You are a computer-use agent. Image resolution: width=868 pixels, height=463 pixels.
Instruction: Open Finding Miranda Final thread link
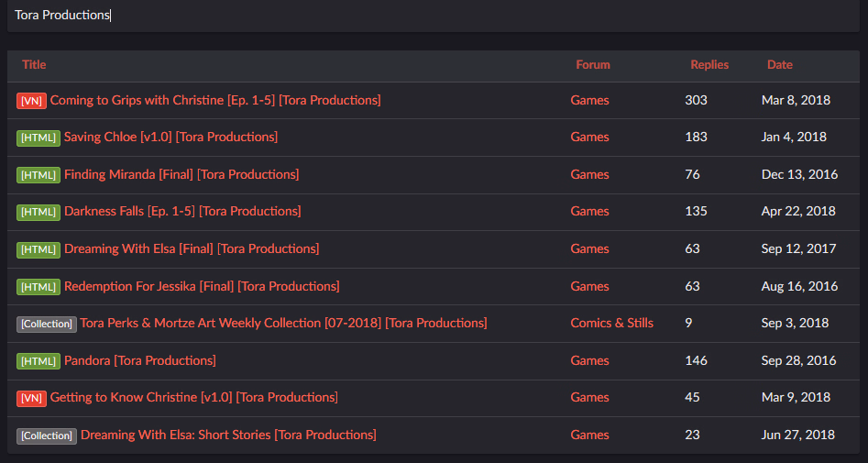click(x=181, y=174)
